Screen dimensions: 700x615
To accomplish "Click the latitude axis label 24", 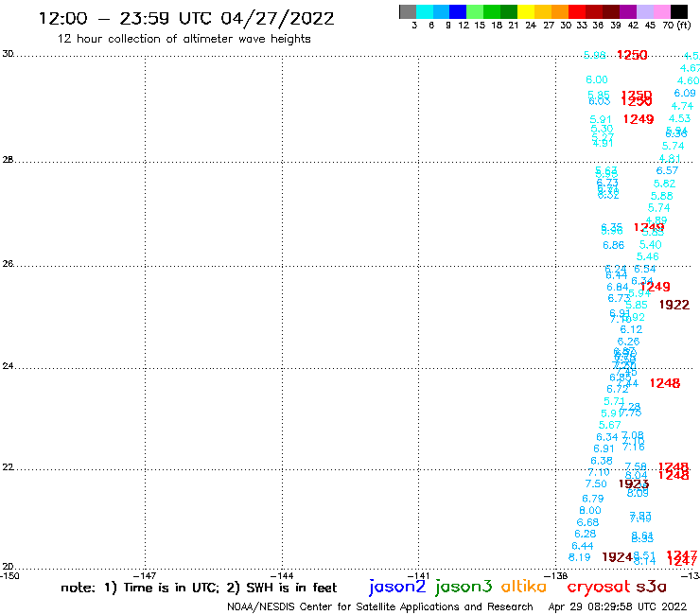I will click(8, 366).
